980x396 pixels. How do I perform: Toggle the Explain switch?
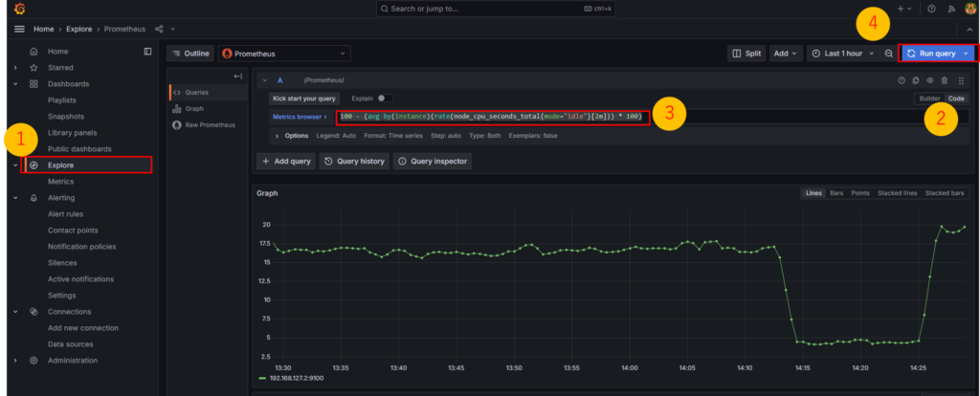[x=385, y=98]
